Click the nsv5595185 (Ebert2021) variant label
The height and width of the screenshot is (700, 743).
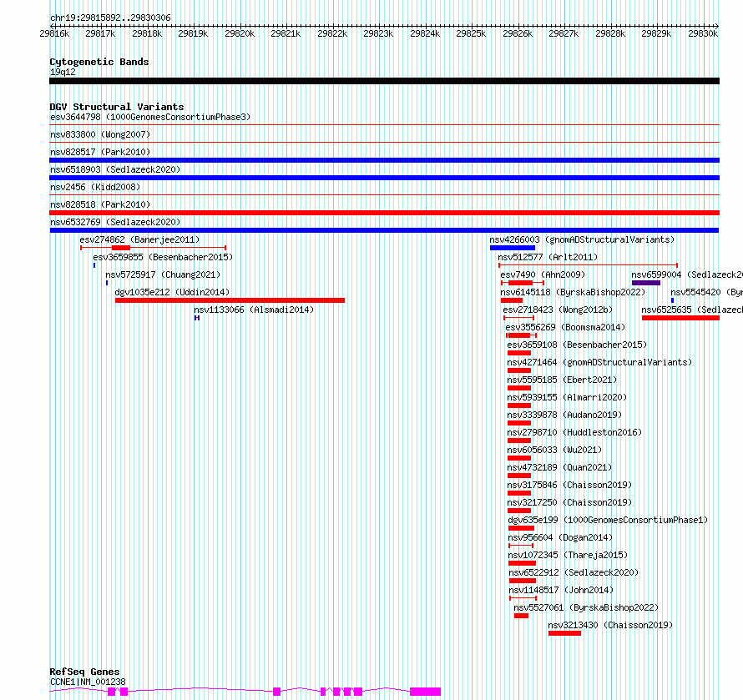[x=562, y=380]
